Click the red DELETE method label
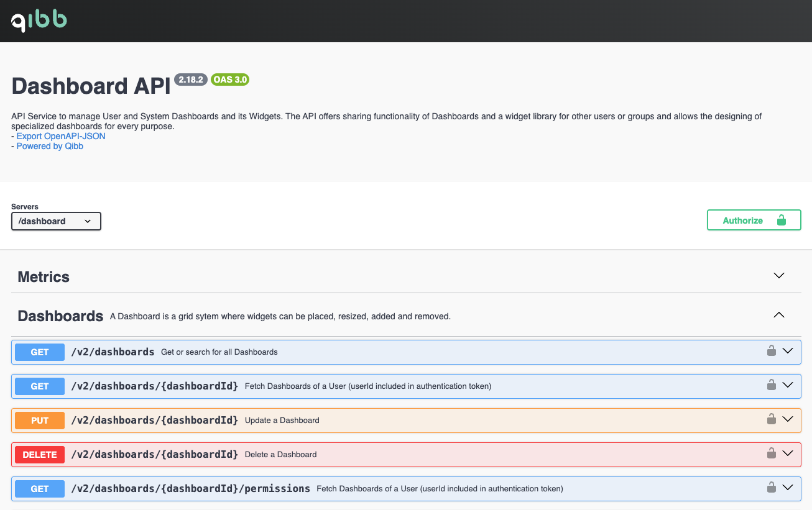This screenshot has height=510, width=812. pyautogui.click(x=40, y=455)
